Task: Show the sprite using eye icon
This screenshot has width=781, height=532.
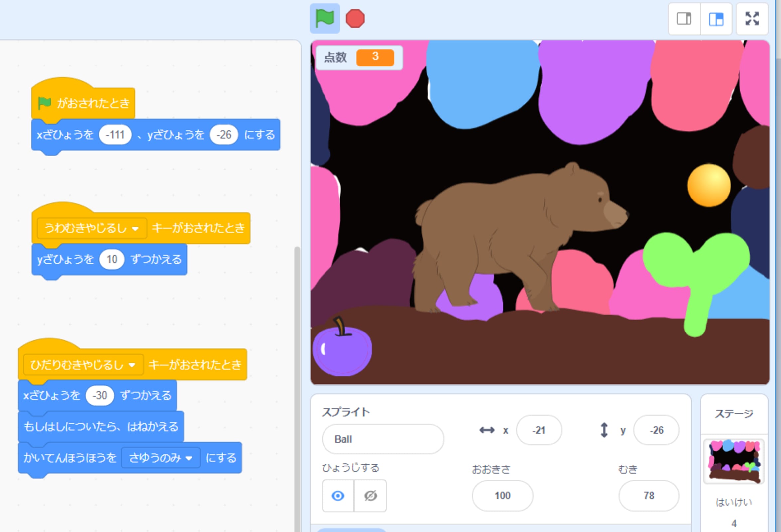Action: pos(338,496)
